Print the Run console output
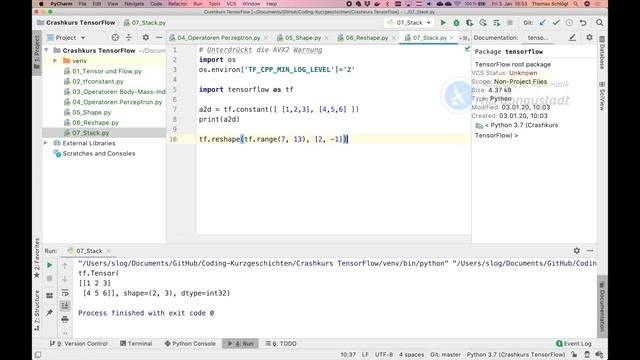The image size is (640, 360). pyautogui.click(x=65, y=319)
